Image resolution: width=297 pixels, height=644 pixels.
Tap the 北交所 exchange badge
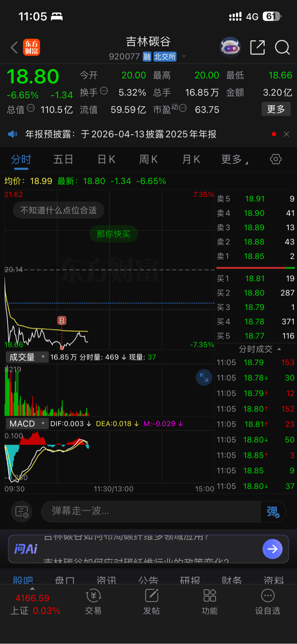tap(165, 57)
